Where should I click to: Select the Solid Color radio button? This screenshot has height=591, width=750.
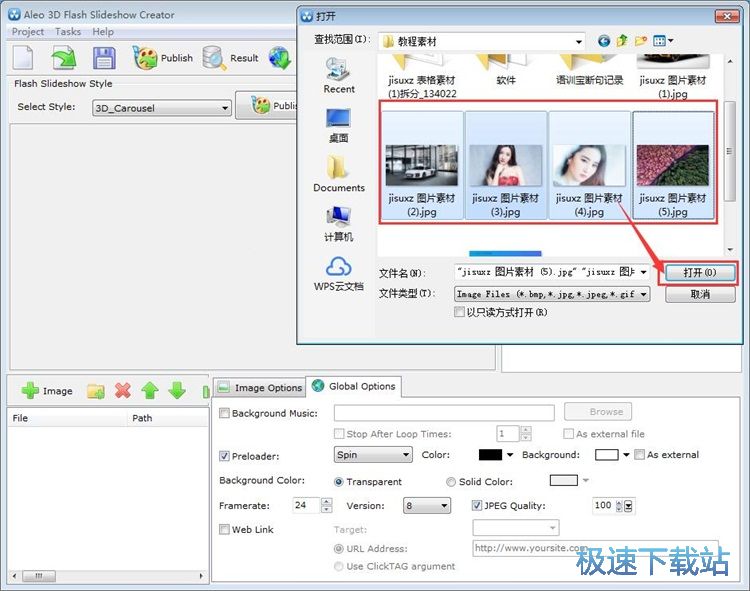(451, 482)
